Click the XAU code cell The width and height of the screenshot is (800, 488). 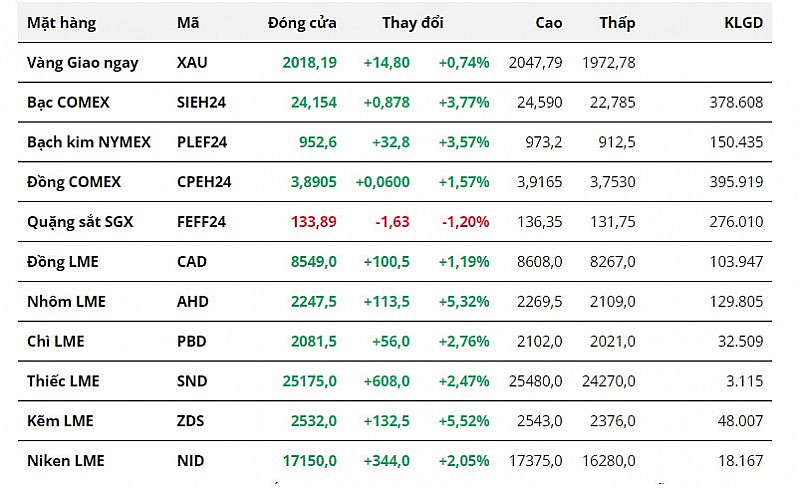(x=192, y=62)
